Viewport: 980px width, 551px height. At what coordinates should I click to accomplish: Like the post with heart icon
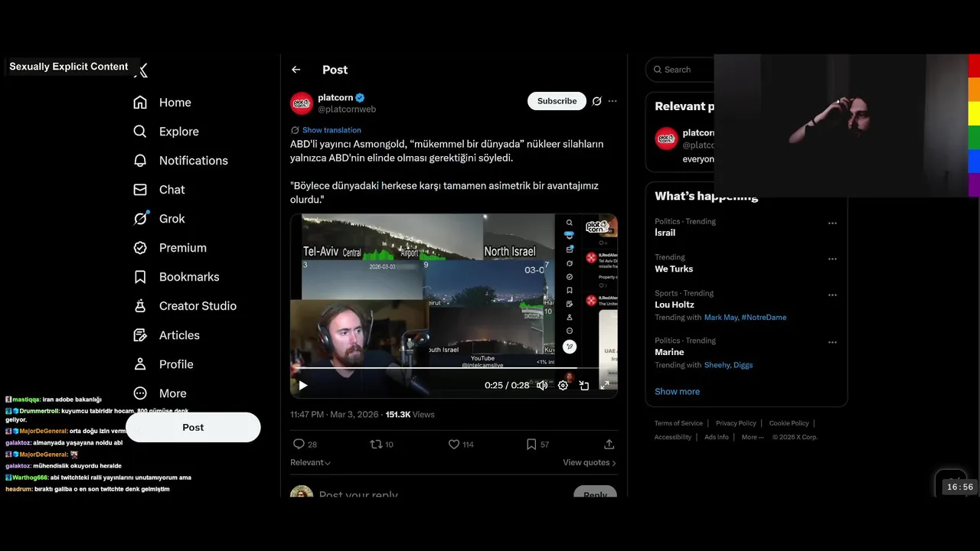tap(453, 444)
